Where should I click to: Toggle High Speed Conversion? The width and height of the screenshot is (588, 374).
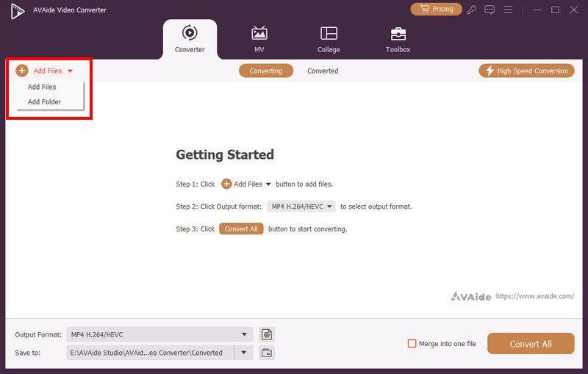[x=526, y=71]
